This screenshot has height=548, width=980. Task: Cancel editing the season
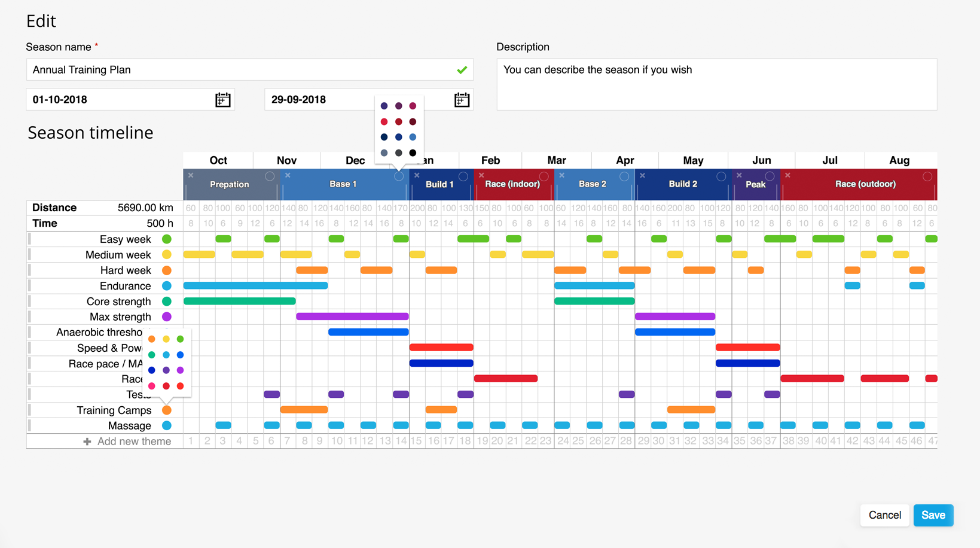[884, 515]
